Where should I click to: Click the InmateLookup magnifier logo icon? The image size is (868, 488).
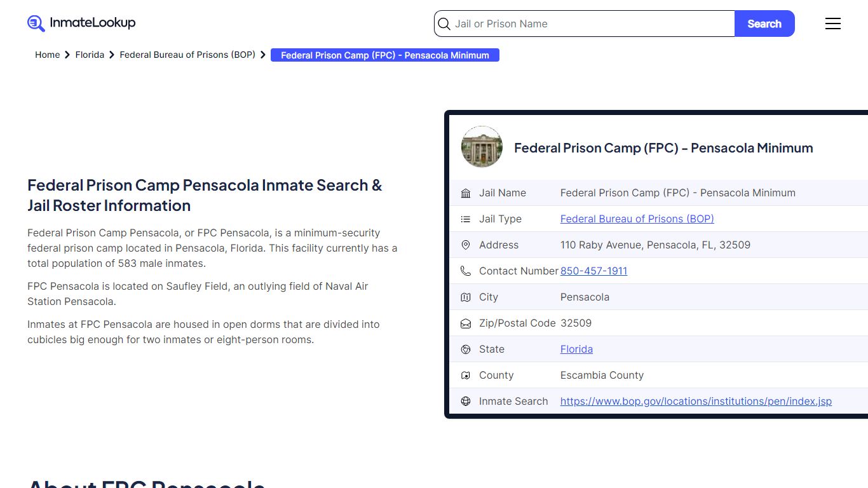(x=36, y=24)
